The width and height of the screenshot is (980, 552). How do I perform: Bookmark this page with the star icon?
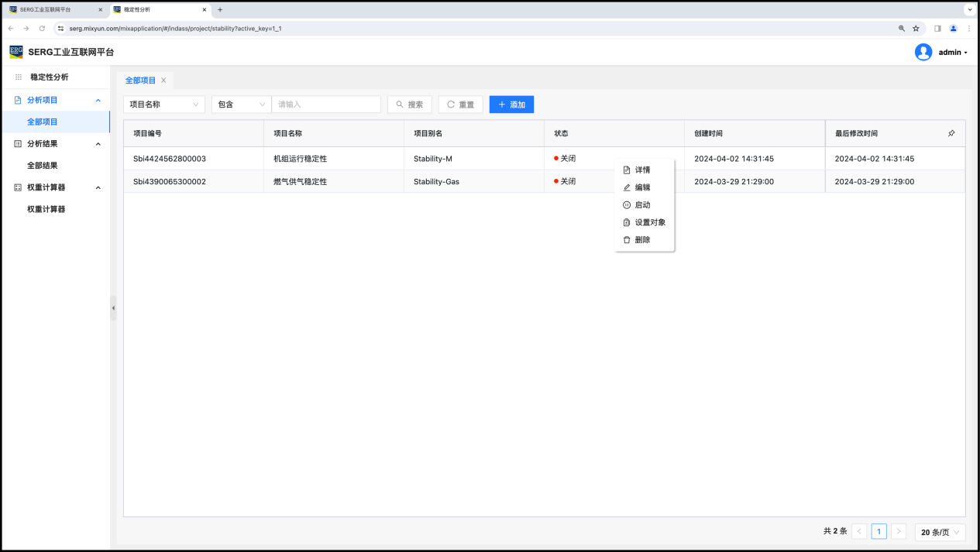coord(916,29)
